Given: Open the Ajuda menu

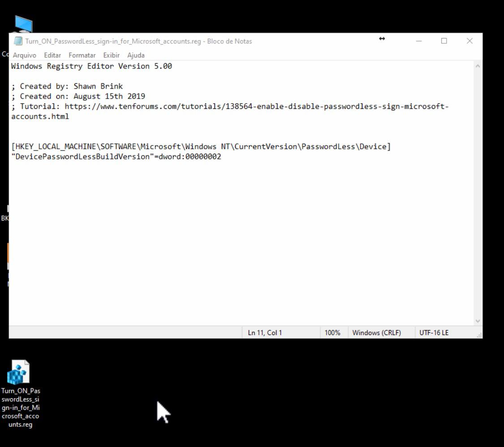Looking at the screenshot, I should point(136,55).
